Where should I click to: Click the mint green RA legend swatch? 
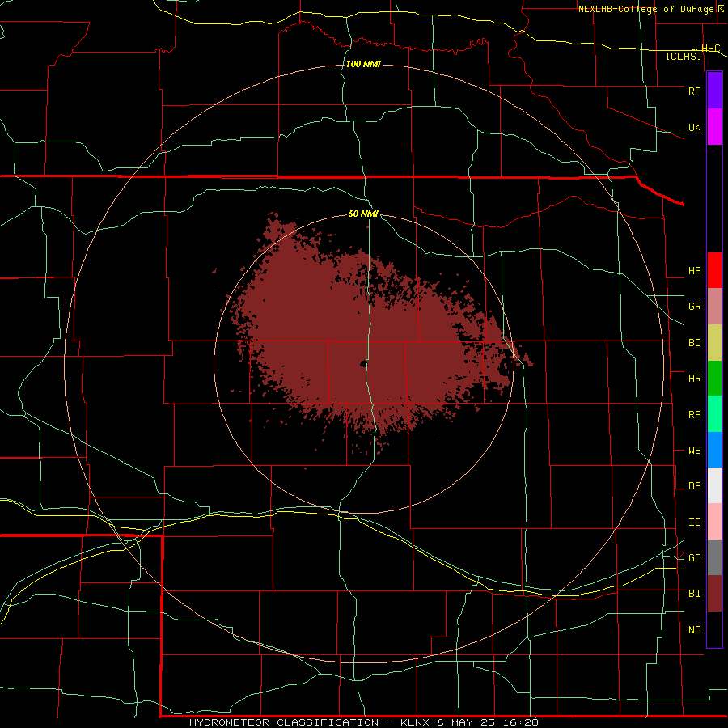(714, 414)
